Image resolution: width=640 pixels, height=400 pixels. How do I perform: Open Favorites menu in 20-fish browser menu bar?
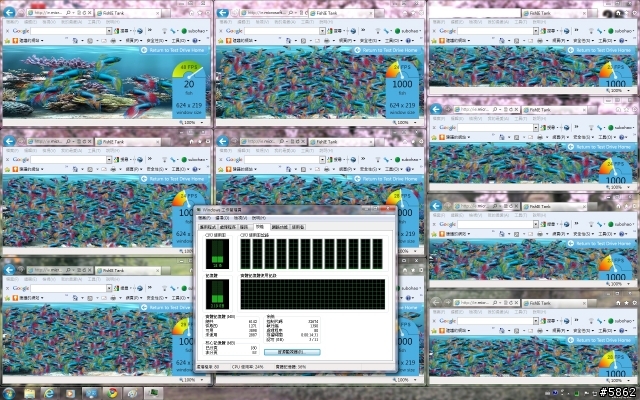pos(71,22)
